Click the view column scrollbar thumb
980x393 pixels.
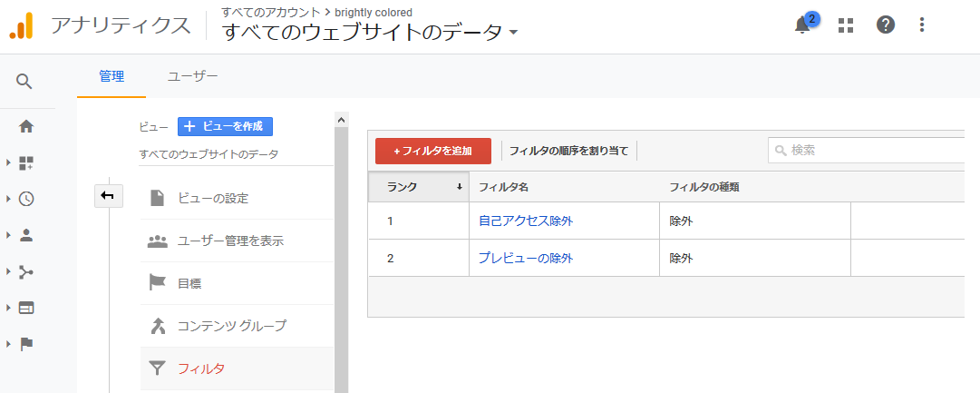coord(341,259)
